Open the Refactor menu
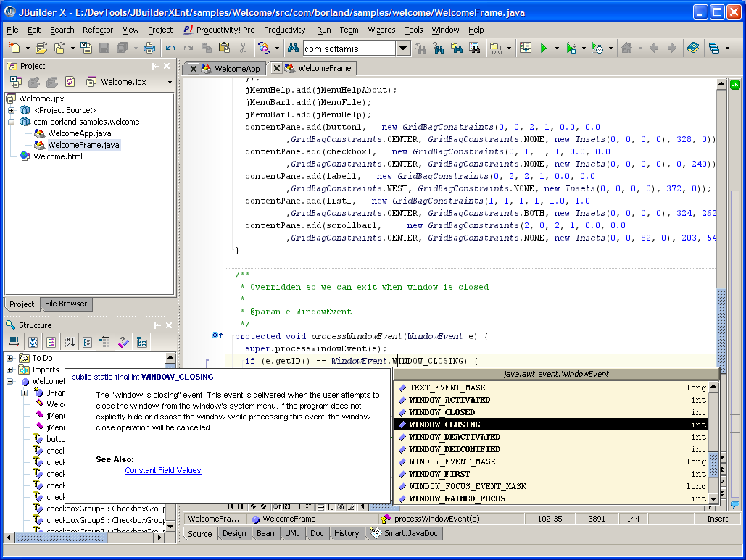This screenshot has height=560, width=746. click(x=98, y=30)
